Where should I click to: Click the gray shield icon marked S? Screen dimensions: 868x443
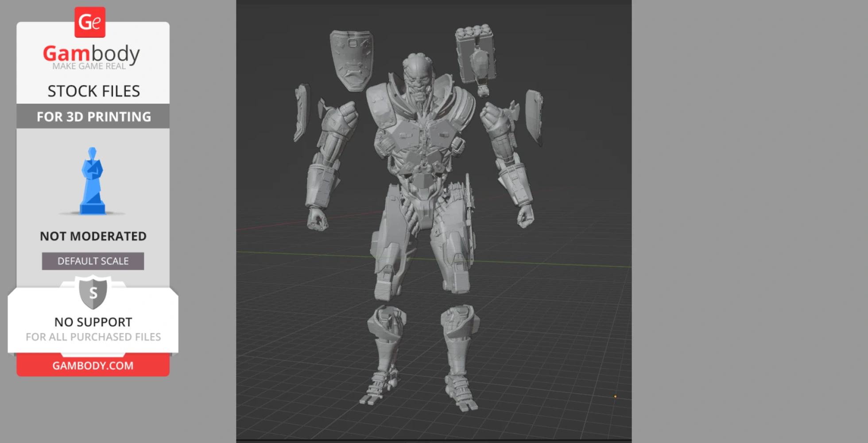[x=93, y=292]
